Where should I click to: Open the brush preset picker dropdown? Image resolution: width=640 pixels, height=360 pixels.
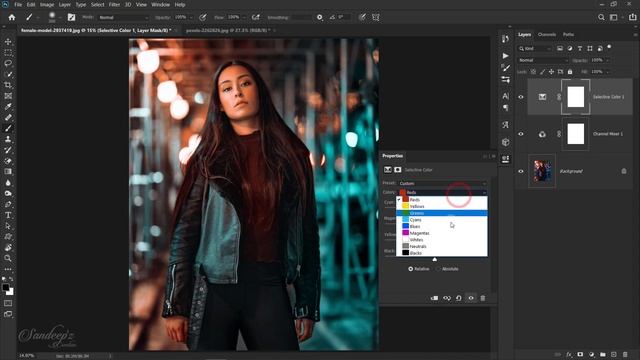click(60, 17)
